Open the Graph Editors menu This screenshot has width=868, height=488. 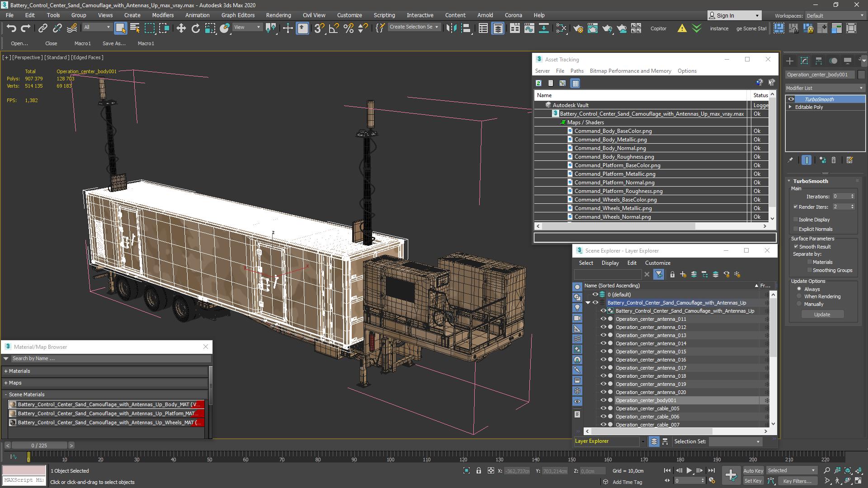pyautogui.click(x=238, y=15)
